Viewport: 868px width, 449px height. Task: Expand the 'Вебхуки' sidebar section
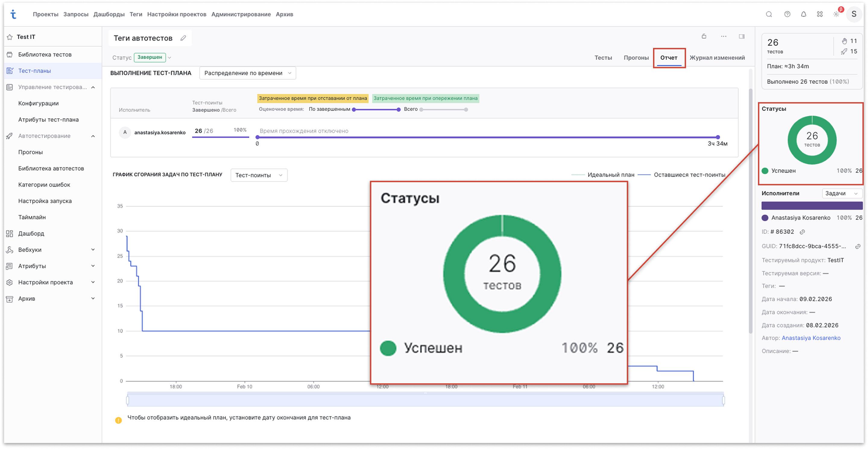(x=93, y=250)
